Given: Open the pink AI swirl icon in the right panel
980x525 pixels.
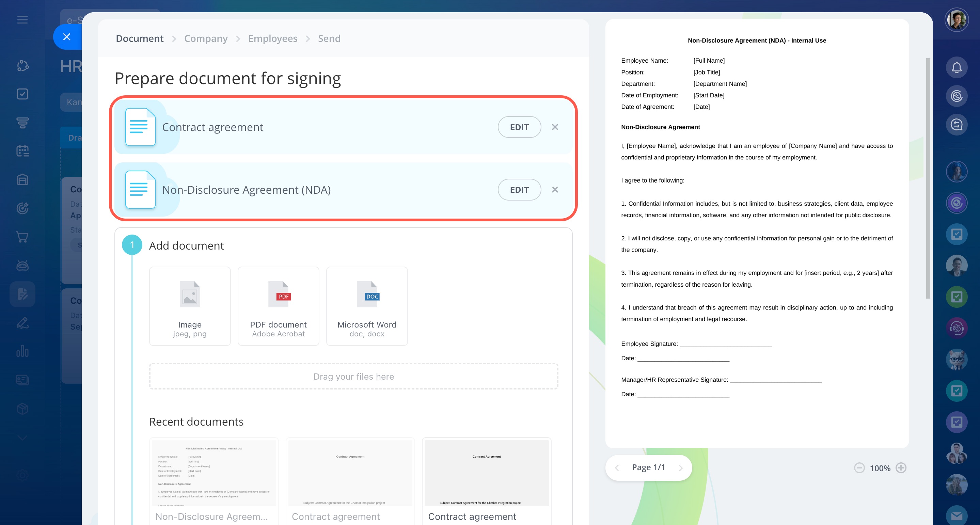Looking at the screenshot, I should tap(957, 328).
